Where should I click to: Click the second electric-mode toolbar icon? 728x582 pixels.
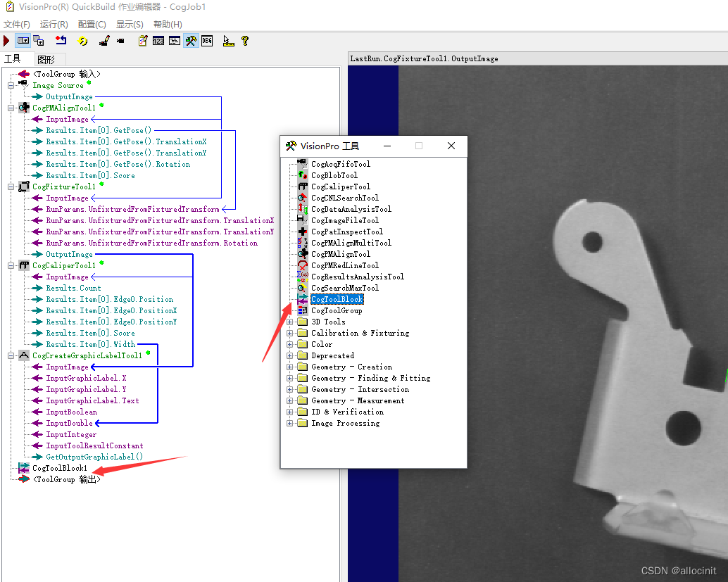pos(39,41)
